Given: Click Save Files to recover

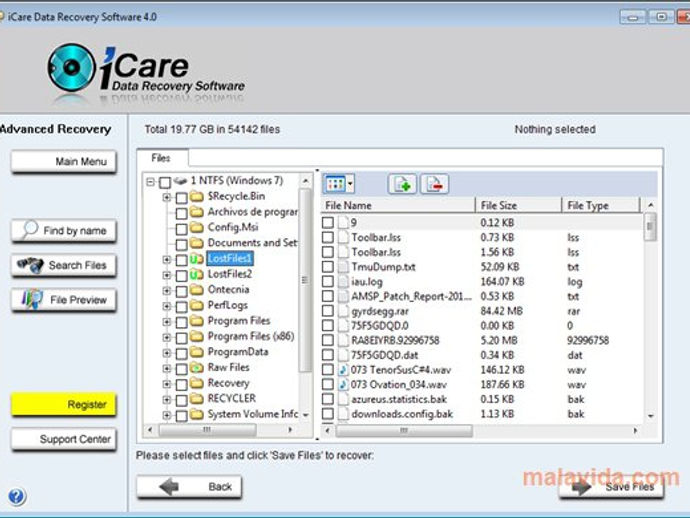Looking at the screenshot, I should 612,487.
